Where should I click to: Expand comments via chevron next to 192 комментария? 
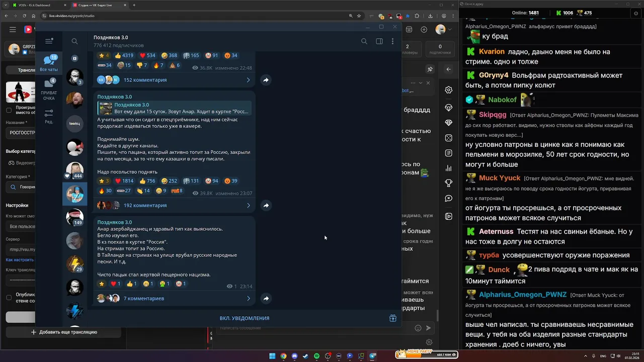tap(248, 205)
